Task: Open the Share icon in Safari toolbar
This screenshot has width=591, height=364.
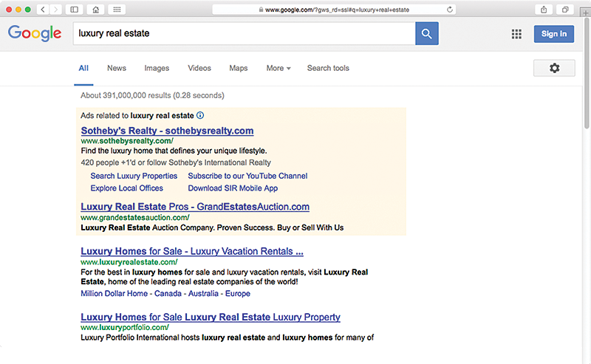Action: click(x=544, y=10)
